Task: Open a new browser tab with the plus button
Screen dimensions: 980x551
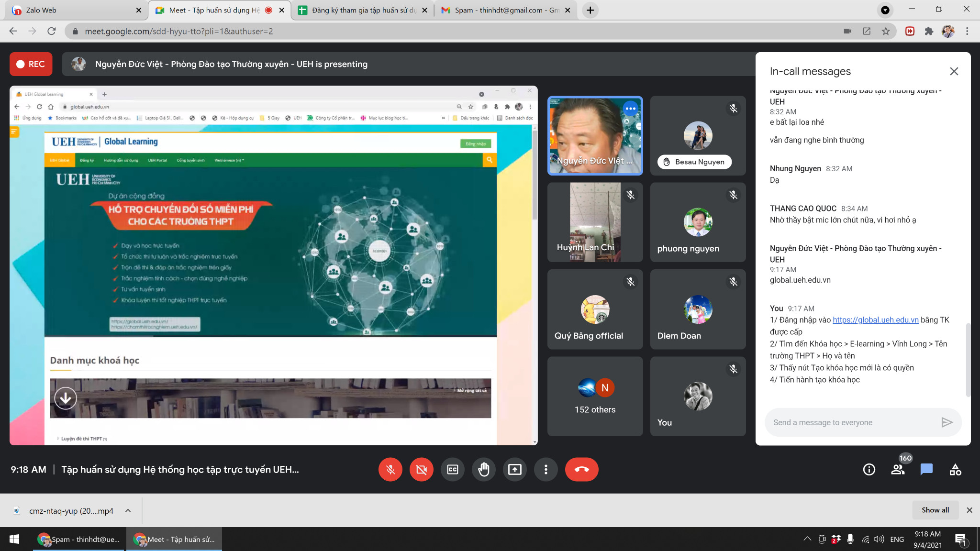Action: point(590,10)
